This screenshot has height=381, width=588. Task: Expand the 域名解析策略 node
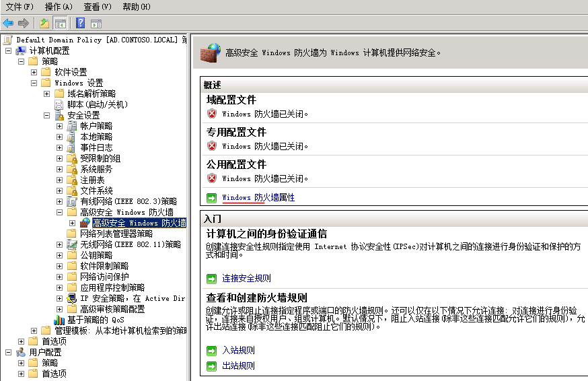pyautogui.click(x=46, y=94)
